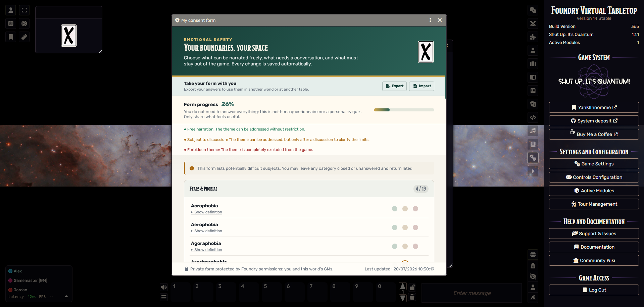This screenshot has height=307, width=644.
Task: Click the select-tokens frame corners tool
Action: pyautogui.click(x=24, y=10)
